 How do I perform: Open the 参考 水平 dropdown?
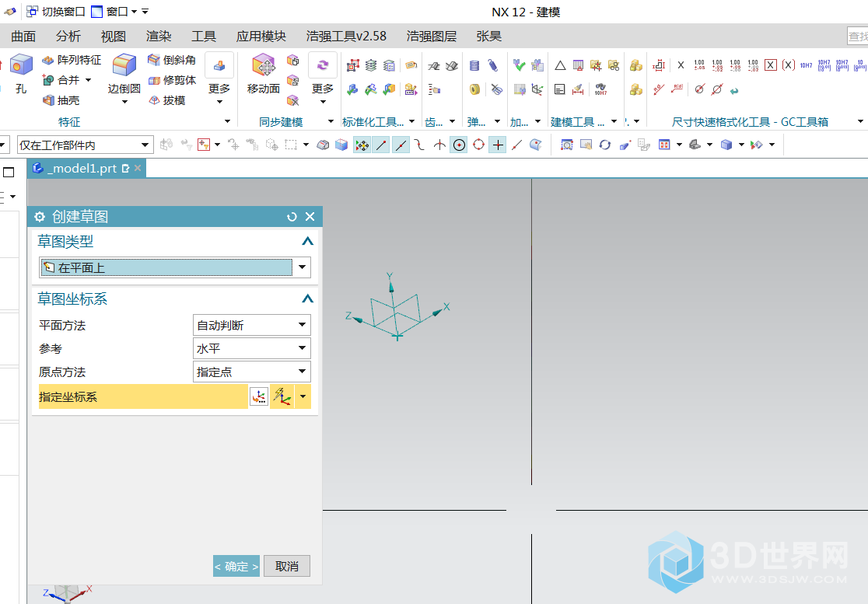point(252,348)
